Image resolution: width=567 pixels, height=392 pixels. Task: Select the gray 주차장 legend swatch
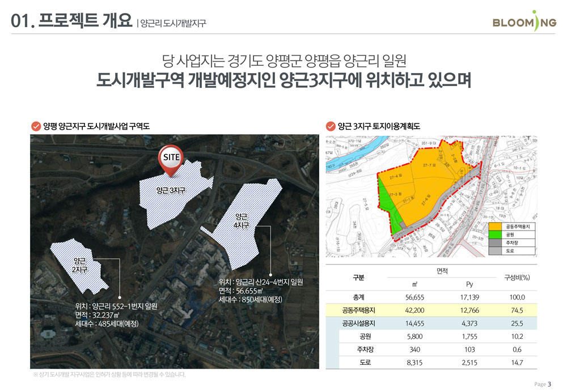(x=495, y=242)
